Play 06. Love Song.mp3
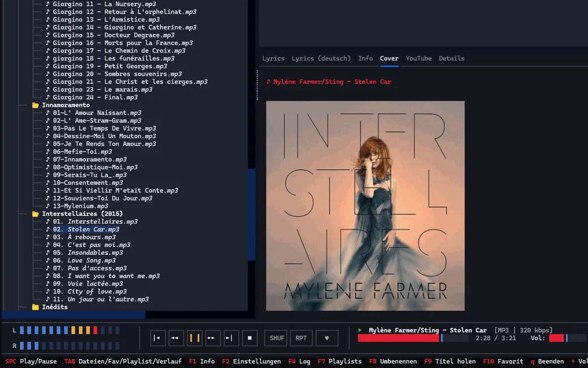The image size is (588, 368). point(81,260)
